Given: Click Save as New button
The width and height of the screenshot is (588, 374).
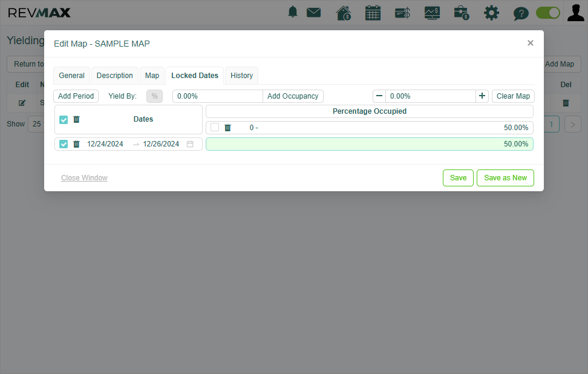Looking at the screenshot, I should (506, 178).
